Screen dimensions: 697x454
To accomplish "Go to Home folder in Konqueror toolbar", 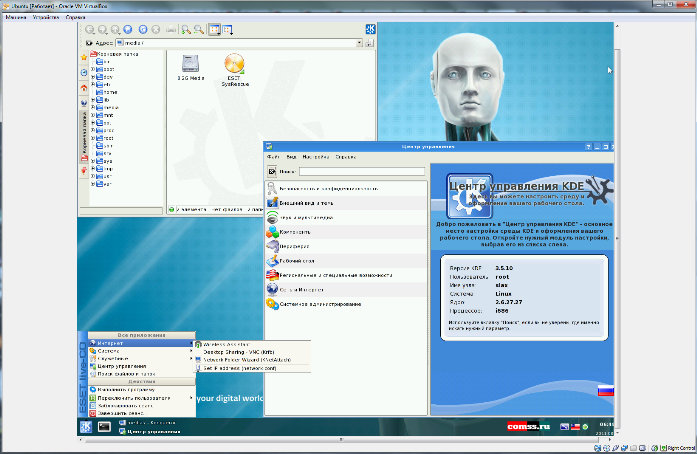I will [128, 29].
